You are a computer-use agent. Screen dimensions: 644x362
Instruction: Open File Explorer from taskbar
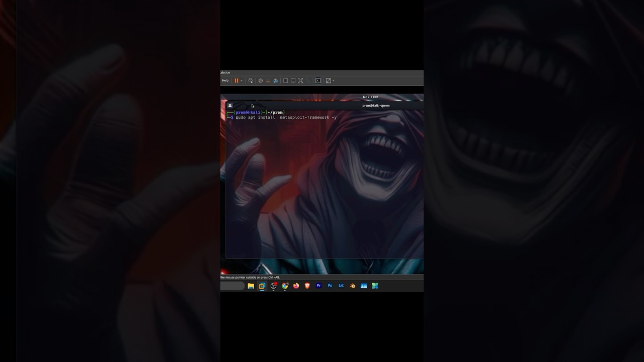click(x=251, y=286)
